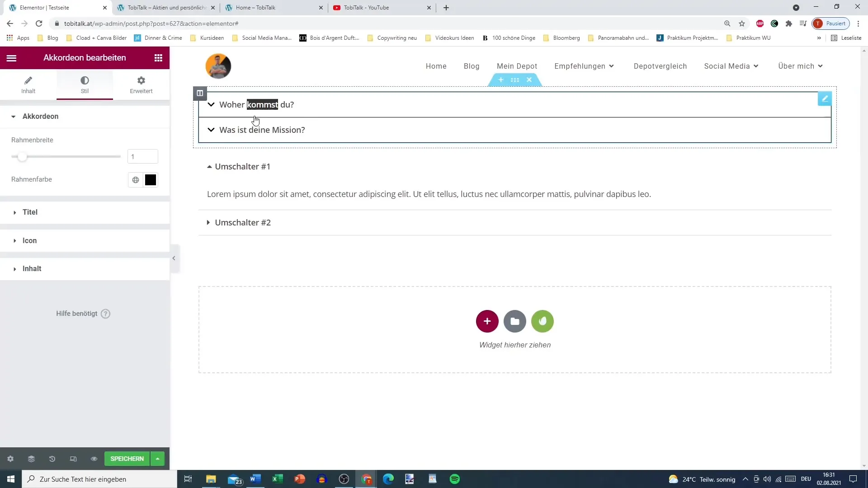Expand 'Was ist deine Mission?' accordion item
Screen dimensions: 868x488
514,130
